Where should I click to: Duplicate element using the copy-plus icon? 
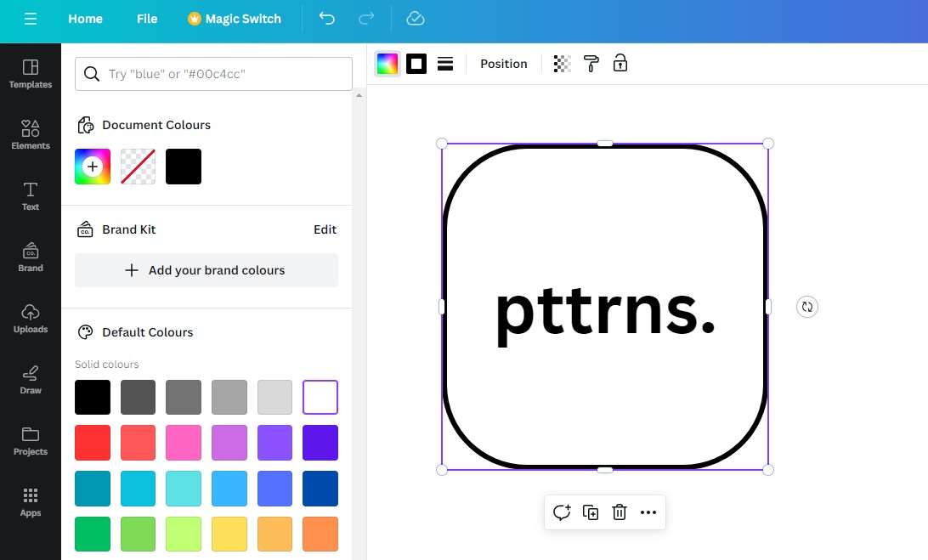tap(590, 512)
